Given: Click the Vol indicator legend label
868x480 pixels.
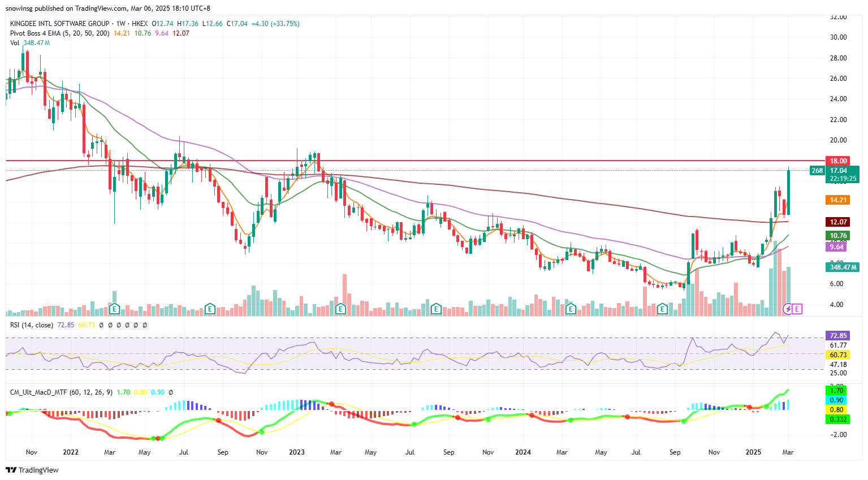Looking at the screenshot, I should coord(15,43).
